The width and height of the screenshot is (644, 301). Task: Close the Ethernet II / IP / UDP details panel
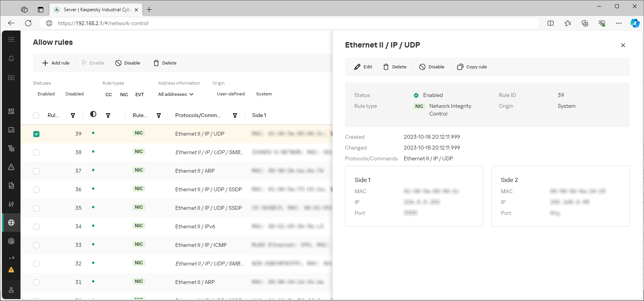coord(623,45)
